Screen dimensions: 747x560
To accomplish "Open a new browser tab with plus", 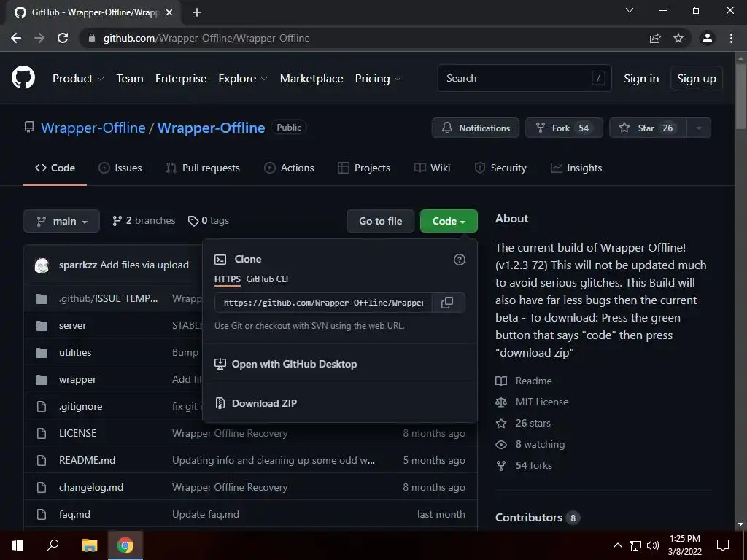I will [197, 13].
